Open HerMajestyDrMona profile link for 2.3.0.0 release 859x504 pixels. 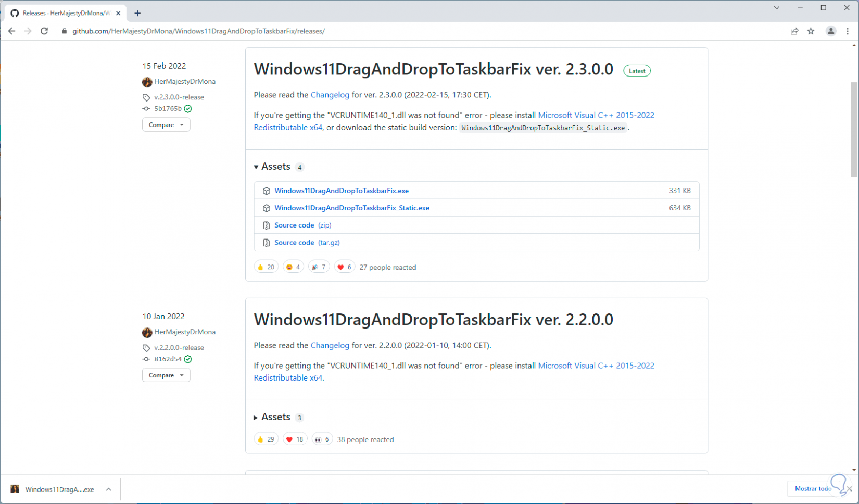[185, 82]
